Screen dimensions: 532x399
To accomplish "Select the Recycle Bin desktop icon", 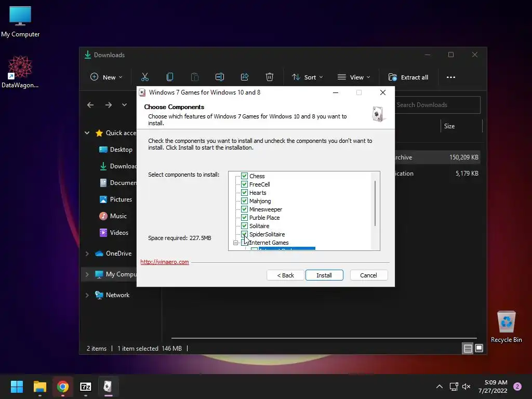I will (x=506, y=327).
